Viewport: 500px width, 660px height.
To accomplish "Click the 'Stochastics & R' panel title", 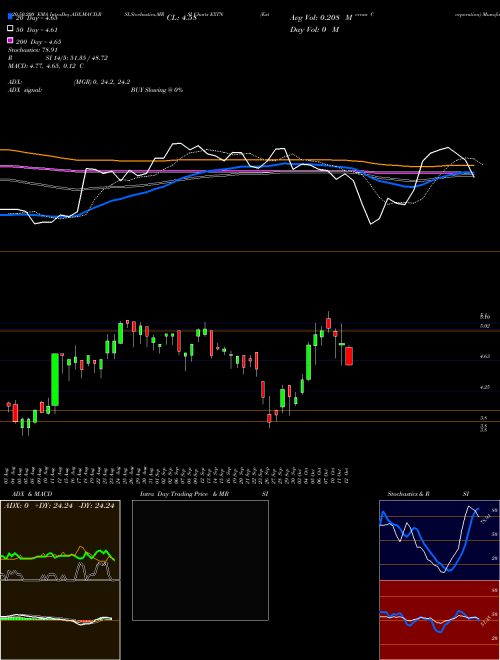I will 408,494.
